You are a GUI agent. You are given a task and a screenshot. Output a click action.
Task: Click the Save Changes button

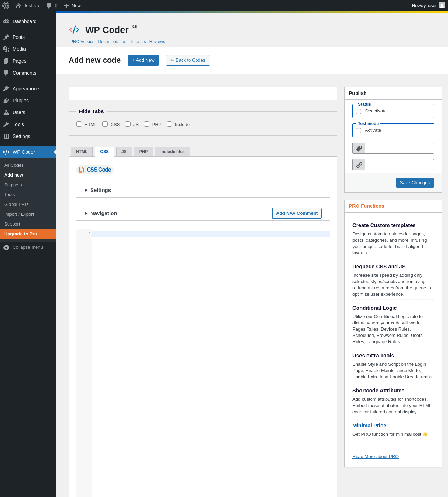415,183
